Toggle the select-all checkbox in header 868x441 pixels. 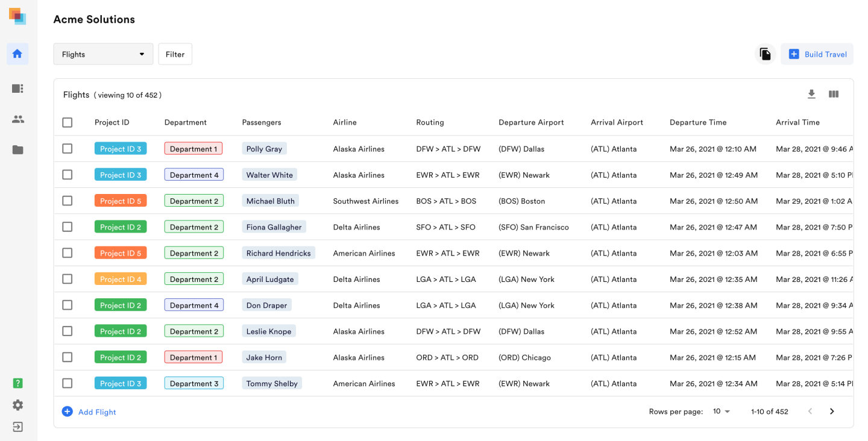point(68,122)
